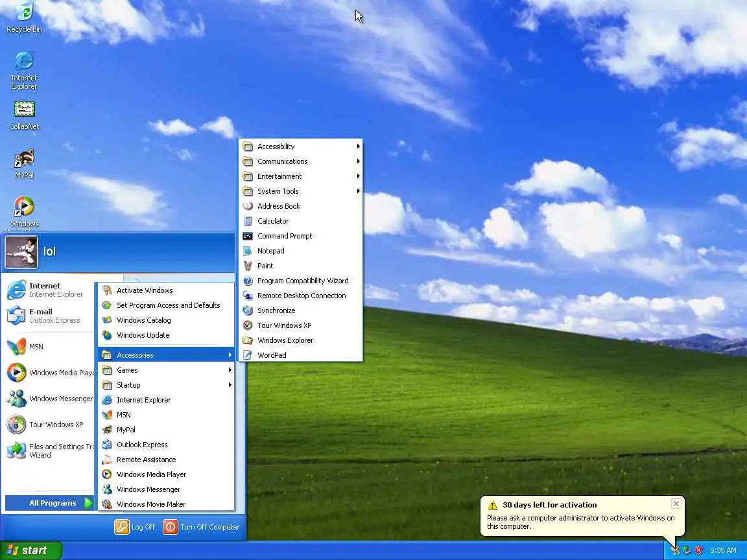Expand the Accessibility submenu
The height and width of the screenshot is (560, 747).
(x=301, y=146)
